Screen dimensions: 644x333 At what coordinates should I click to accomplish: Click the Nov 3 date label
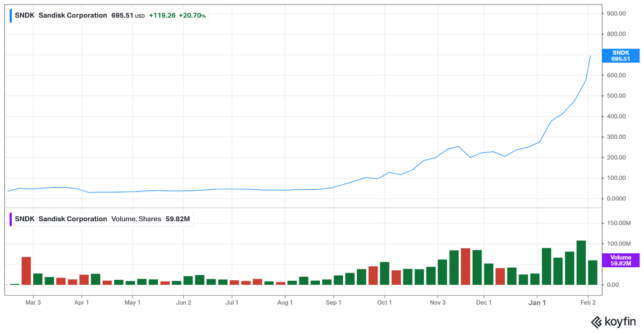click(x=438, y=302)
